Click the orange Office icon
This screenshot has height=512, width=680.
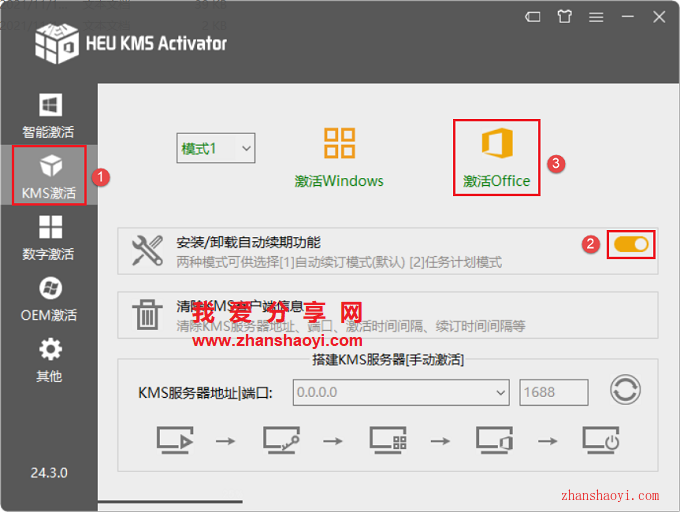pos(497,143)
